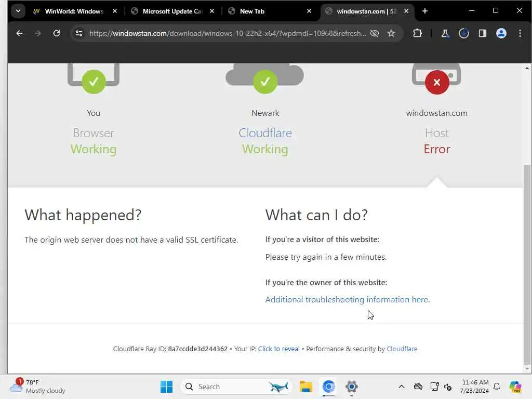Go back to the previous page
532x399 pixels.
(x=19, y=33)
